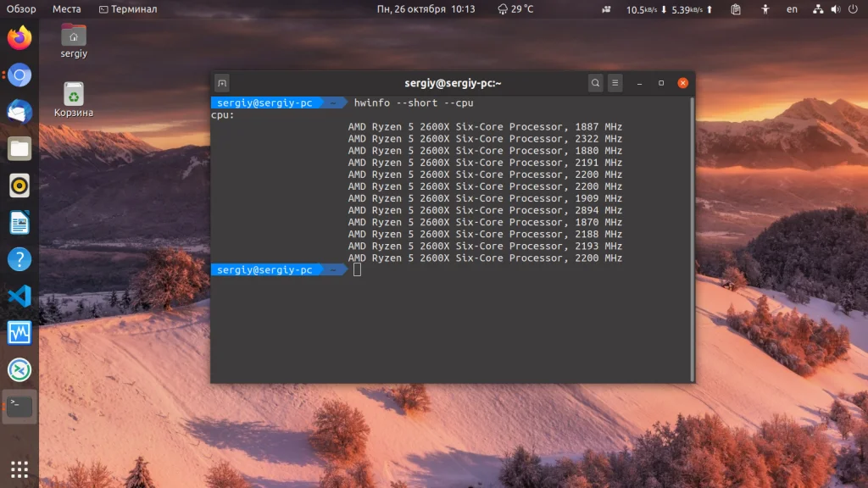Open the date and time calendar panel
The width and height of the screenshot is (868, 488).
click(x=426, y=8)
